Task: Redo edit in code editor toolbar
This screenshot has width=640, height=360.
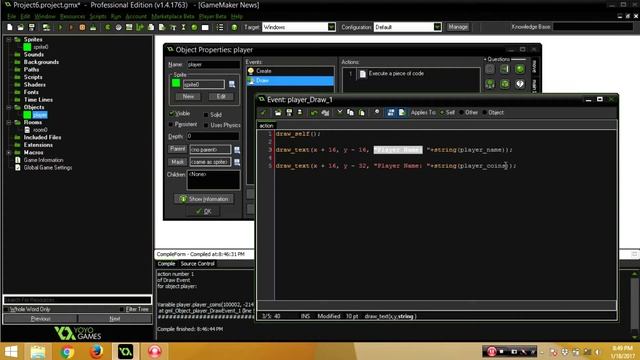Action: coord(325,112)
